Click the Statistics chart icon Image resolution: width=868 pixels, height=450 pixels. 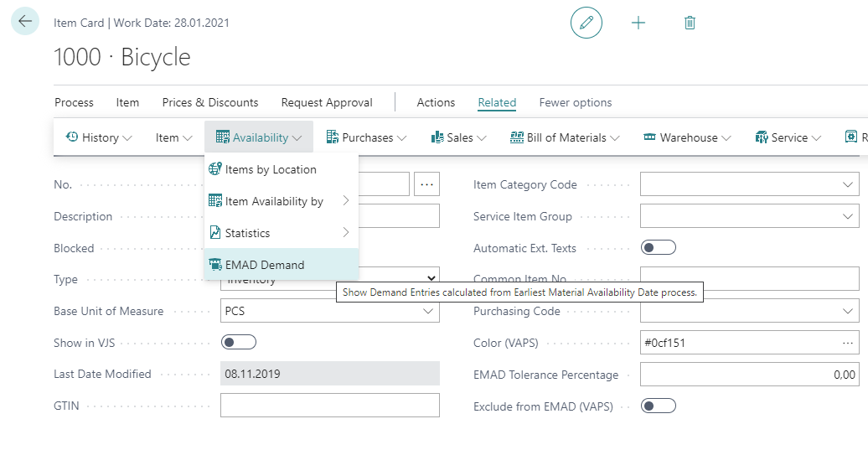coord(214,232)
